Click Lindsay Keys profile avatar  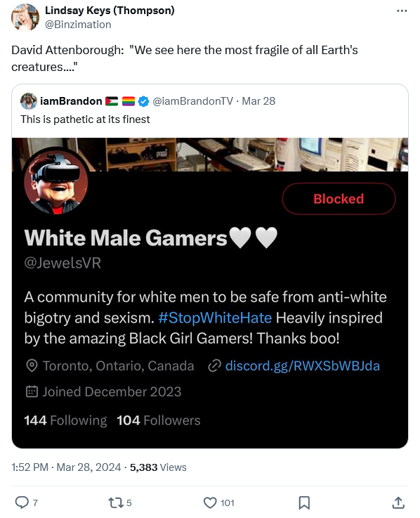25,17
